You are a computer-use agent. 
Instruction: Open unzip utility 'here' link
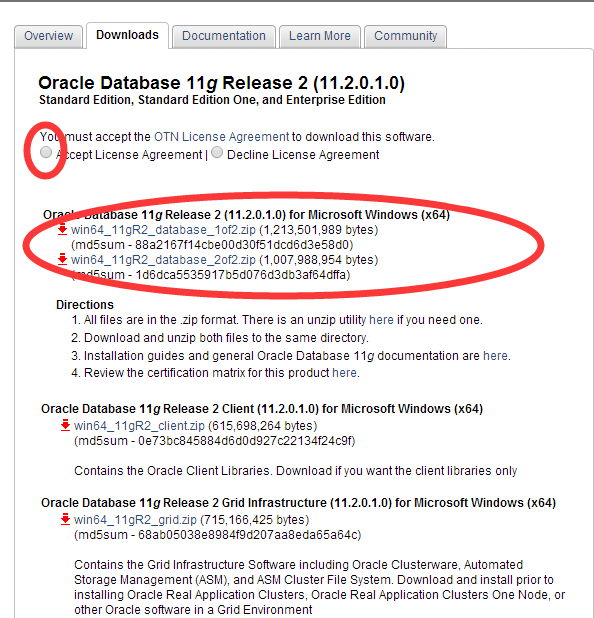point(381,320)
